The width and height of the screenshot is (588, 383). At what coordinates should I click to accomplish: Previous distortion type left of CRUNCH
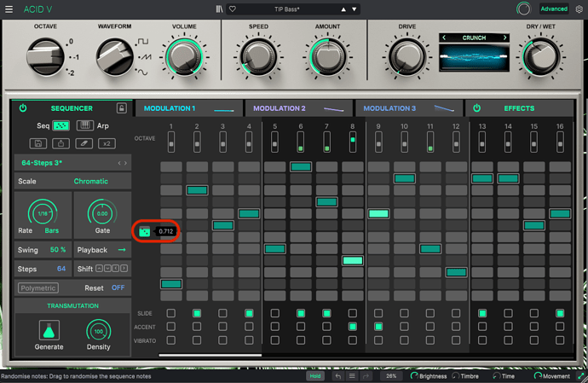click(444, 38)
